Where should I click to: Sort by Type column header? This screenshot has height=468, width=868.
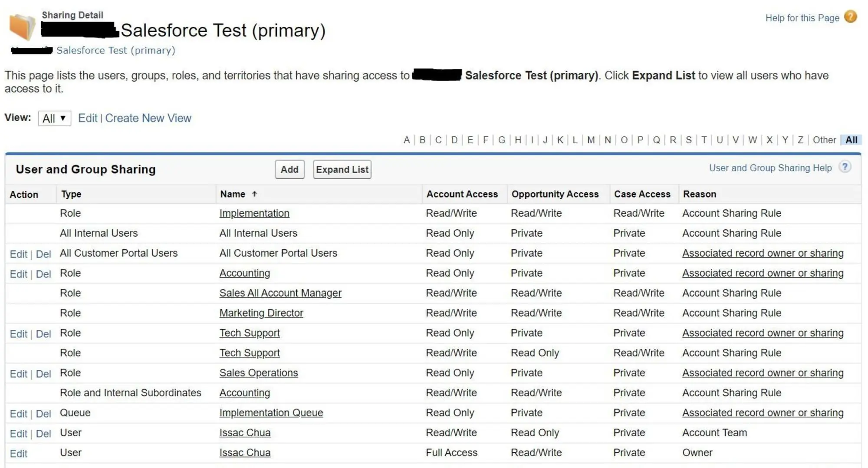click(71, 194)
